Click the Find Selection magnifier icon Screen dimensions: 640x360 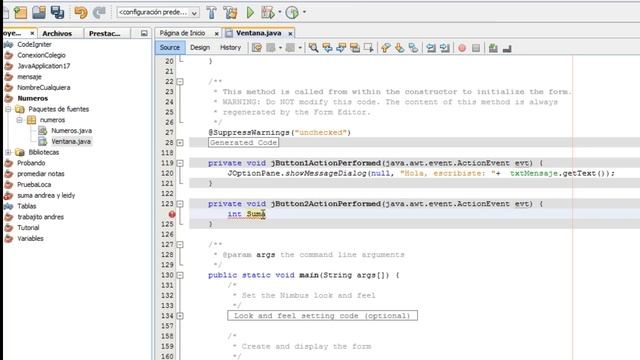pos(313,48)
